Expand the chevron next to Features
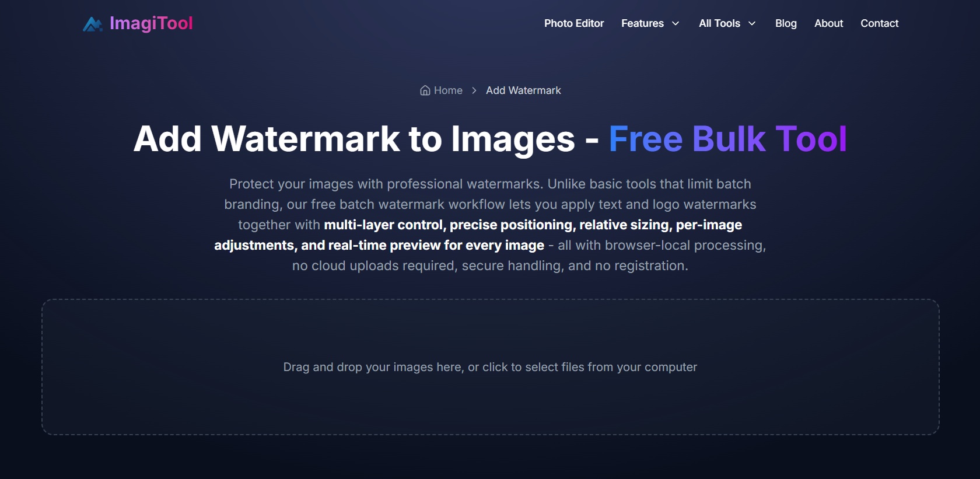The width and height of the screenshot is (980, 479). (x=675, y=23)
